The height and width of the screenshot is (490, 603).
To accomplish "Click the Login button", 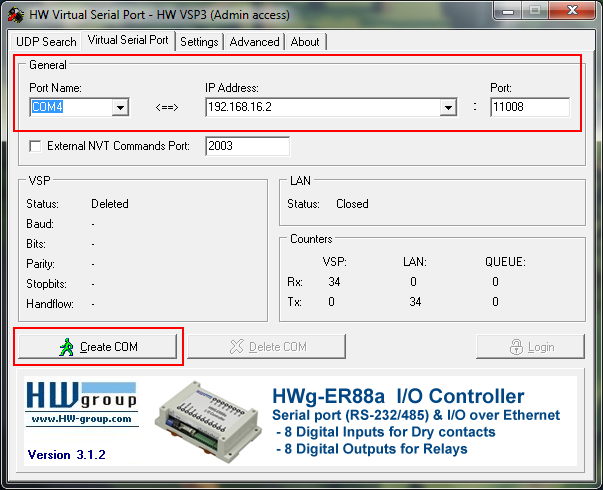I will [x=530, y=347].
